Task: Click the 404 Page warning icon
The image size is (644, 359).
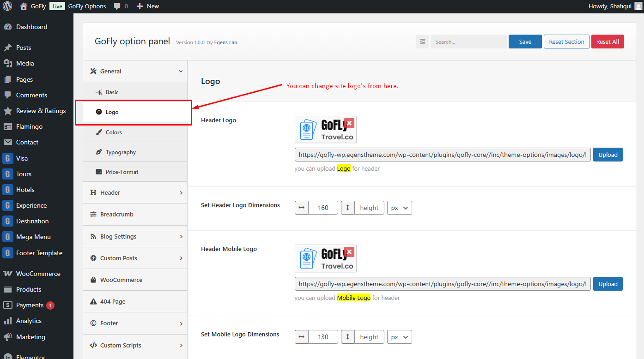Action: tap(93, 301)
